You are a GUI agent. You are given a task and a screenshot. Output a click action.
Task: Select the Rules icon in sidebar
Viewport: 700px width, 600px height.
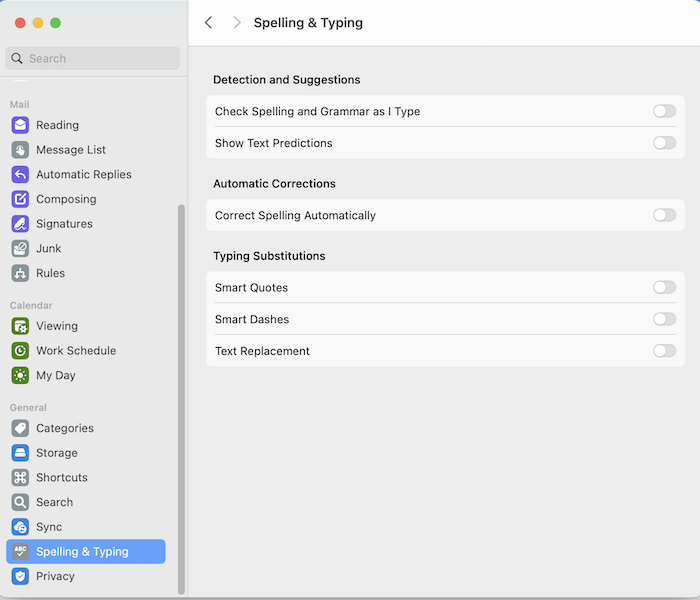20,273
